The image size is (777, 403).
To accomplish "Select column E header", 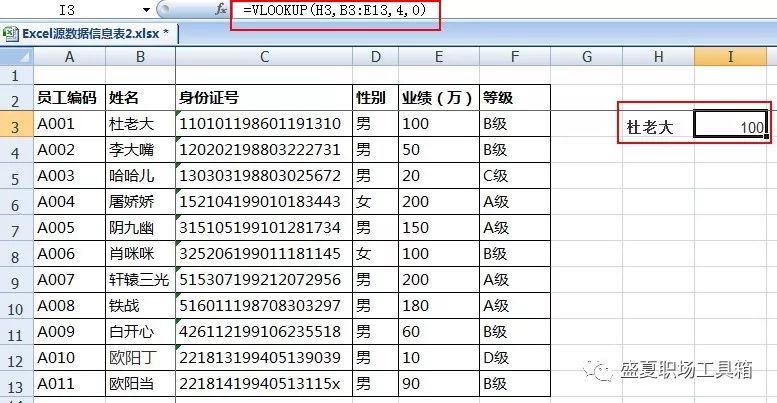I will 439,57.
